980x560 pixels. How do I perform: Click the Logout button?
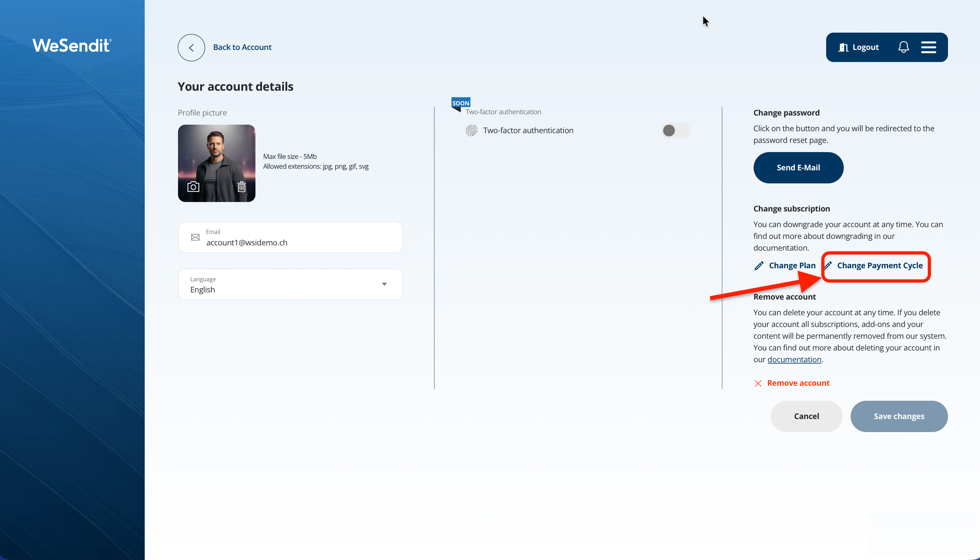[x=858, y=47]
